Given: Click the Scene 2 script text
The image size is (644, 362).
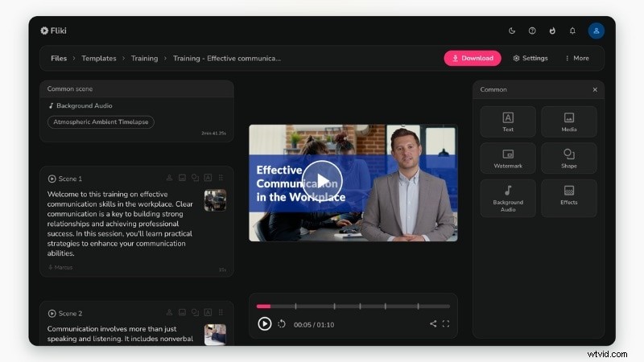Looking at the screenshot, I should tap(120, 334).
